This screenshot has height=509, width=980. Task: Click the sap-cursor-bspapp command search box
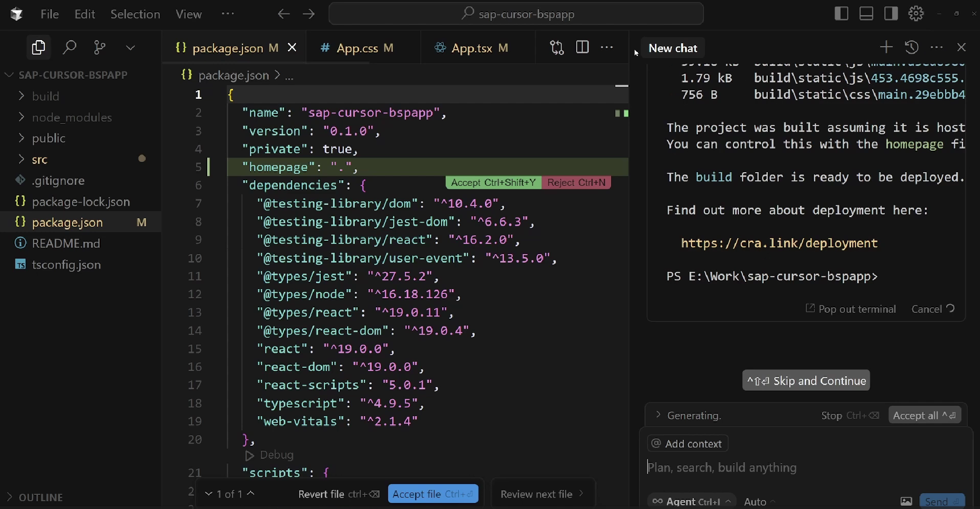click(516, 14)
